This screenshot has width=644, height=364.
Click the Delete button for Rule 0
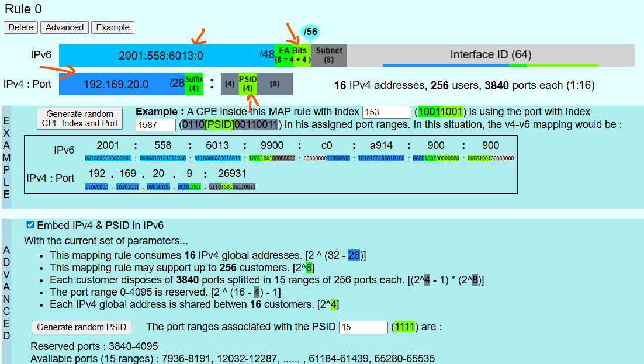(x=21, y=27)
